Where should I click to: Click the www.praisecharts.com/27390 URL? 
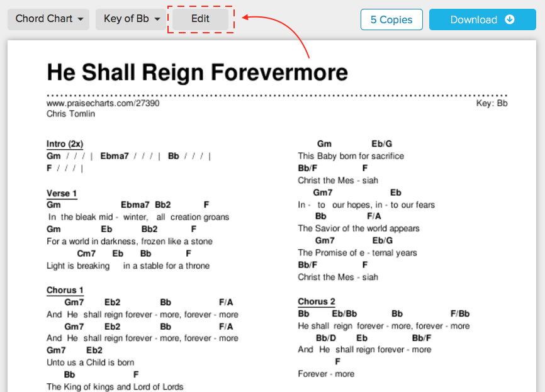click(x=103, y=103)
